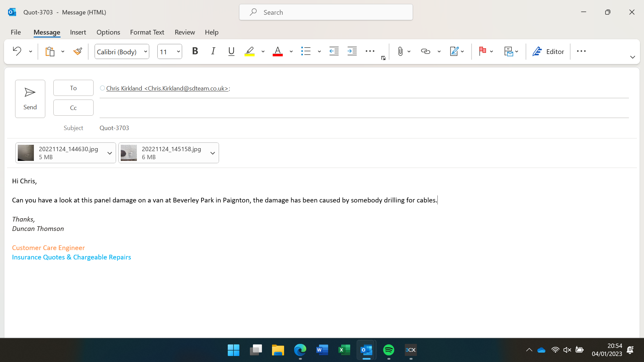Click the Format Painter icon
Viewport: 644px width, 362px height.
click(x=77, y=51)
